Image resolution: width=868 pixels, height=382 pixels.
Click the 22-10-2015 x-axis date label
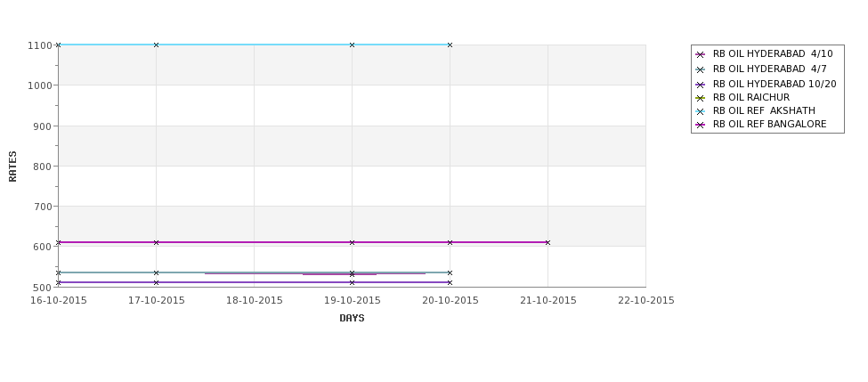pyautogui.click(x=646, y=301)
